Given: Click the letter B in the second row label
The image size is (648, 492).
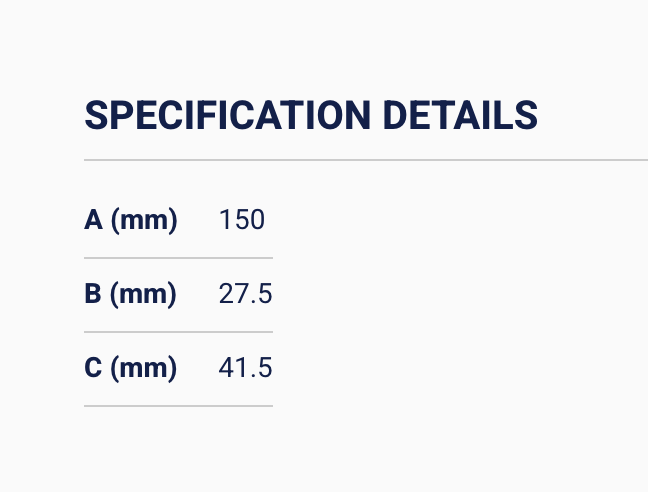Looking at the screenshot, I should tap(94, 294).
